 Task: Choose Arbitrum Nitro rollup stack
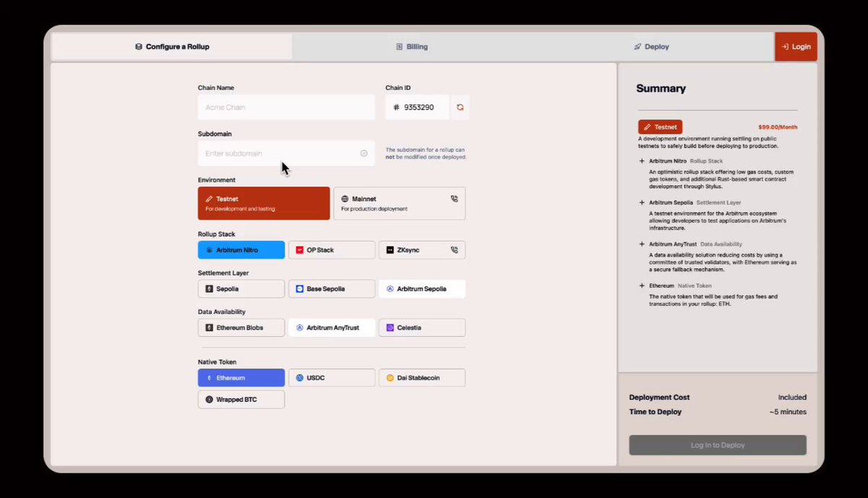tap(241, 250)
